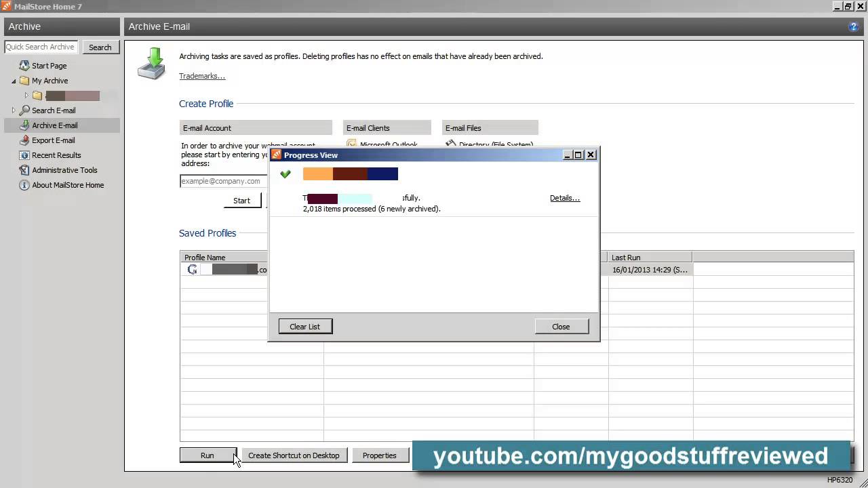Click the My Archive folder icon

(24, 81)
